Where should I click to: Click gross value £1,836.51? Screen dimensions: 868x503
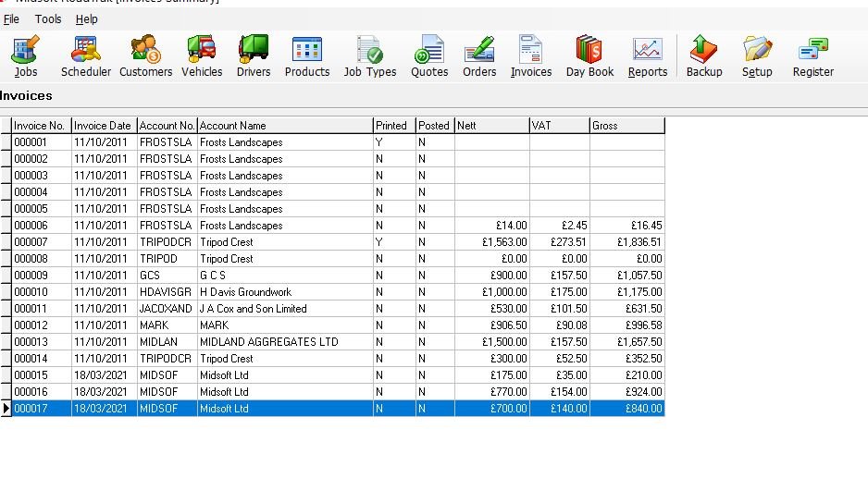pos(627,242)
